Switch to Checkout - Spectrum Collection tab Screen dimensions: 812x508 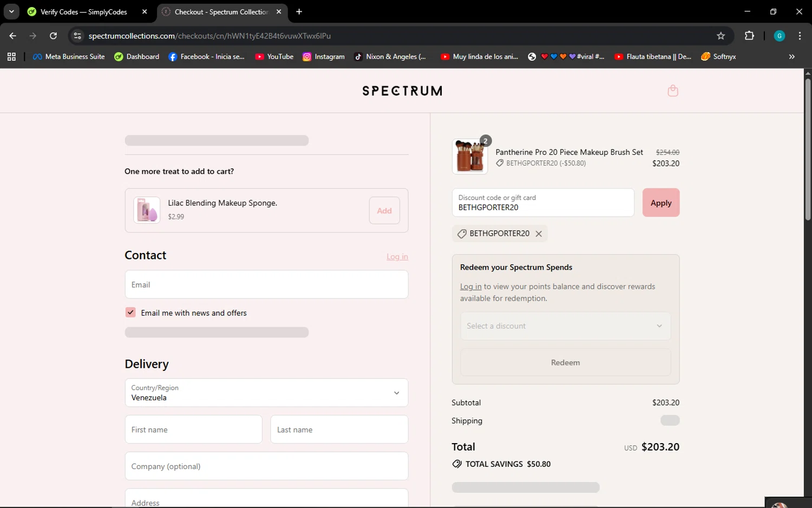[222, 11]
